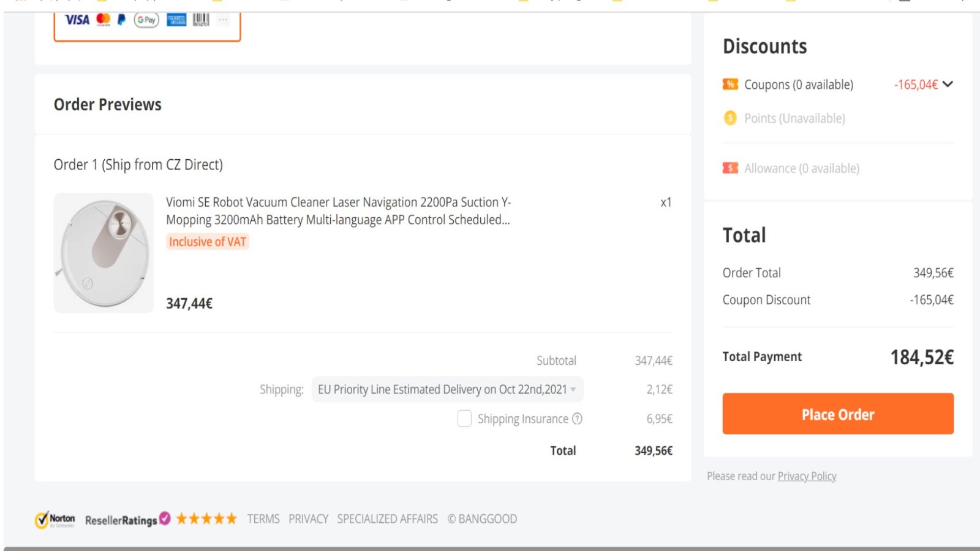Click the orange Coupons percent icon
Image resolution: width=980 pixels, height=551 pixels.
click(x=730, y=84)
